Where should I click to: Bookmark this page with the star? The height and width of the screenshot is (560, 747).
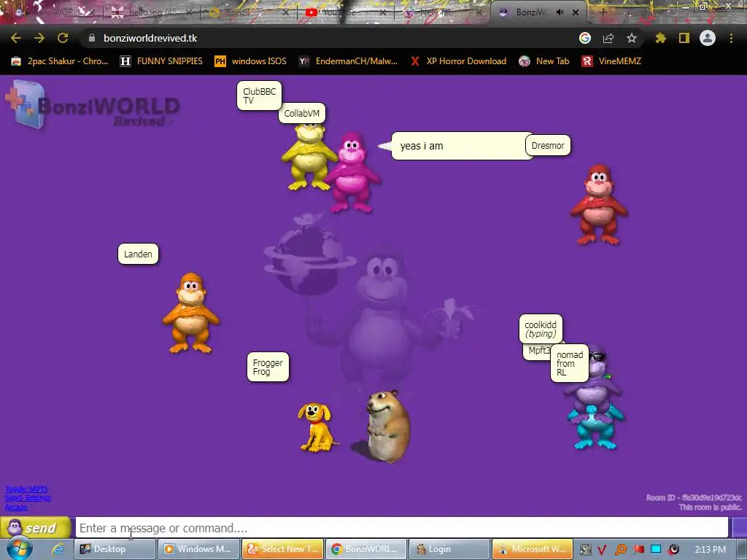pyautogui.click(x=632, y=38)
